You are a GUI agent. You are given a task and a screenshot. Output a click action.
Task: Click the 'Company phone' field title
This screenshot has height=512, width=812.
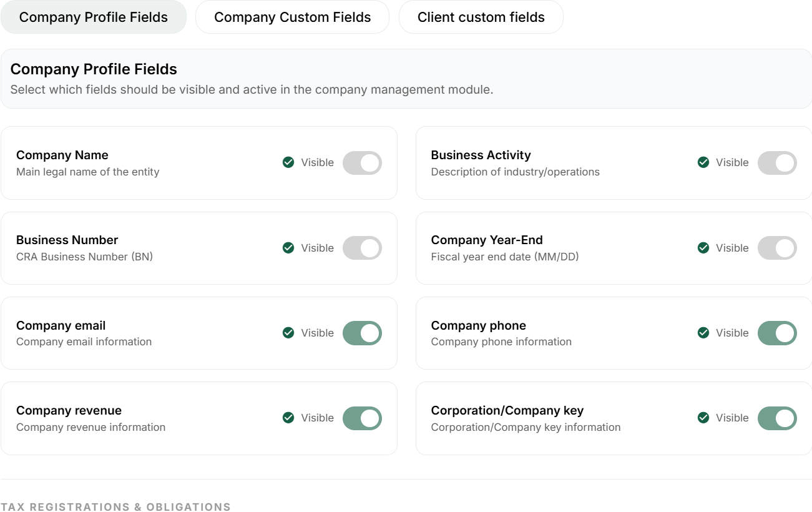[x=478, y=325]
